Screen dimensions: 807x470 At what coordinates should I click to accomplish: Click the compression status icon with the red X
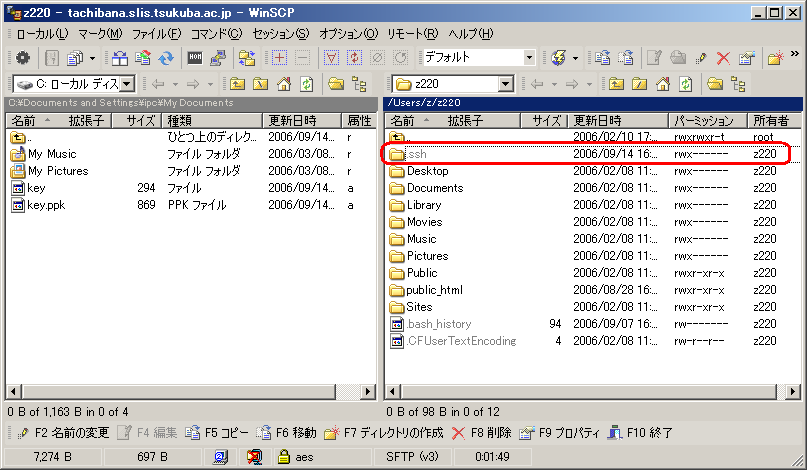(254, 457)
